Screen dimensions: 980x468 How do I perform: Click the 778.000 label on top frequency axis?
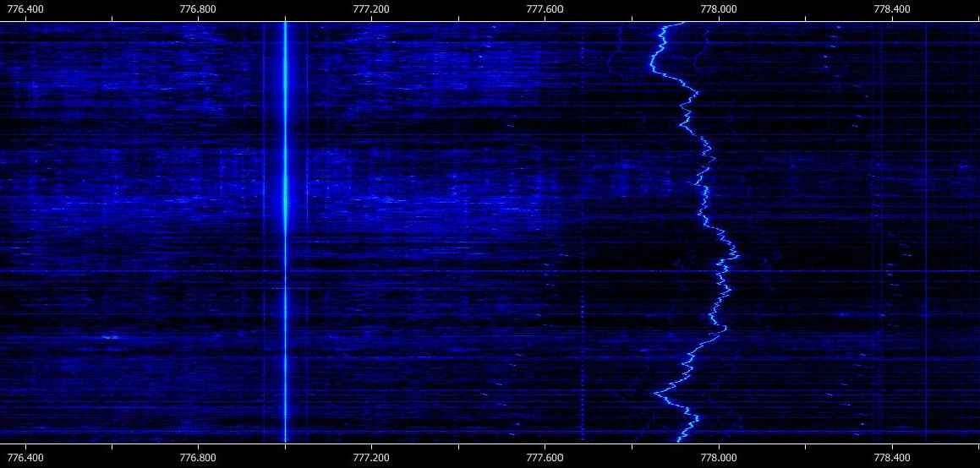coord(719,8)
